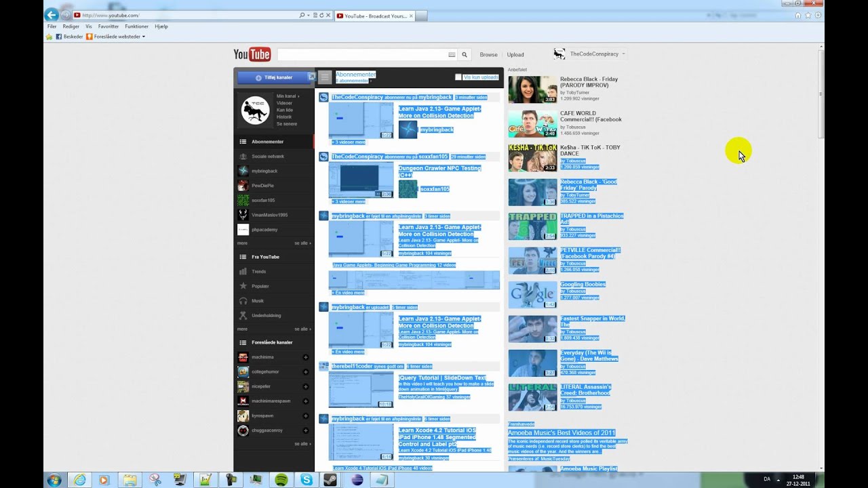Click the Underholdning icon in sidebar
The image size is (868, 488).
coord(243,316)
